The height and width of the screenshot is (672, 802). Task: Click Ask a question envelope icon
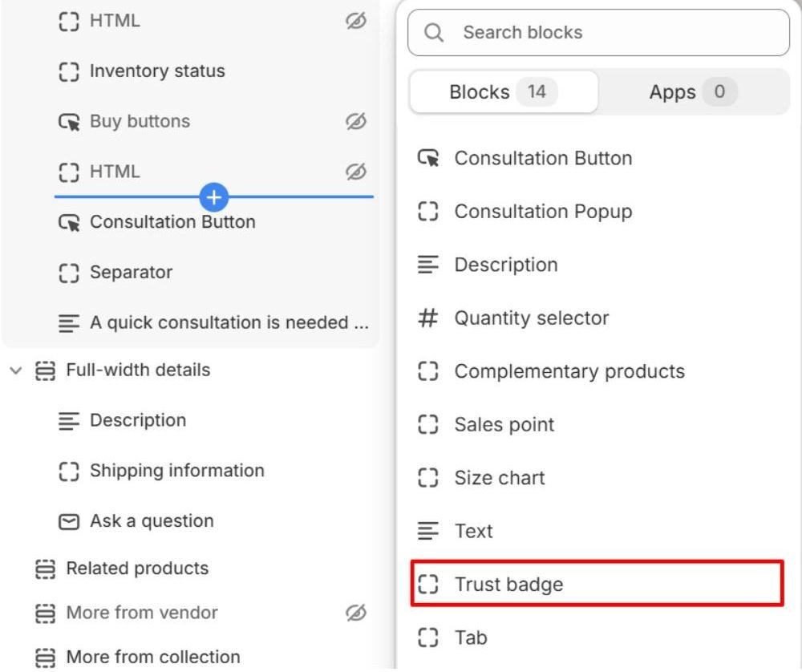pos(68,521)
